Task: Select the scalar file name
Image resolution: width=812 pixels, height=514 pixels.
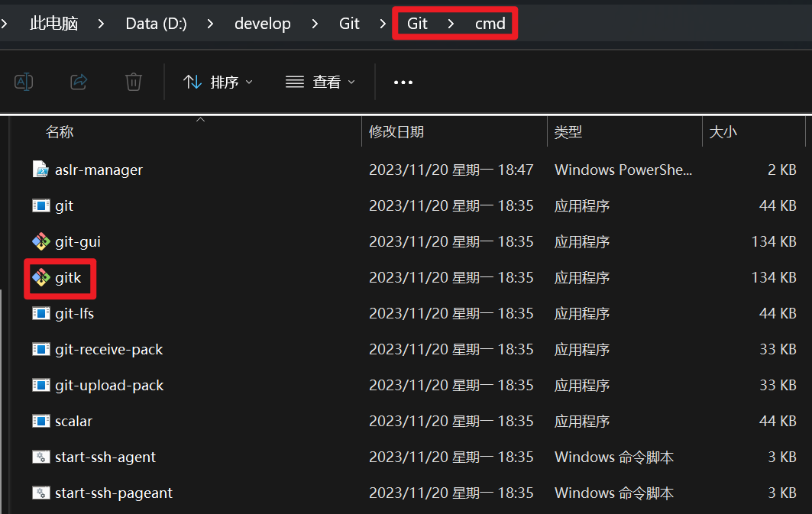Action: [x=74, y=422]
